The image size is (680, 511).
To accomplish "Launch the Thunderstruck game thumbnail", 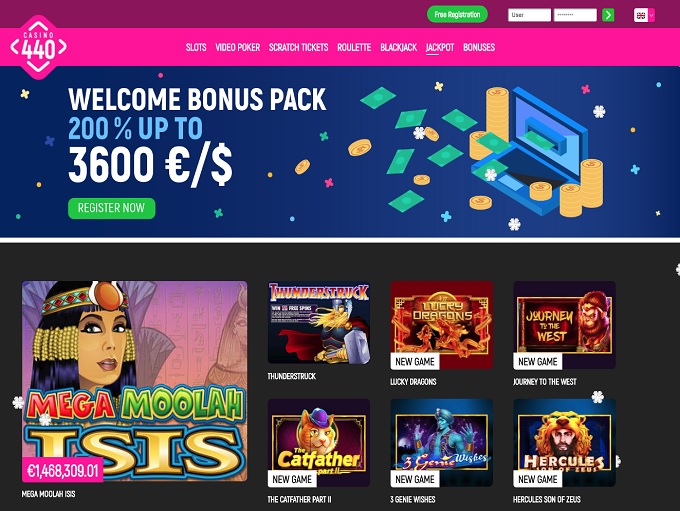I will [x=319, y=322].
